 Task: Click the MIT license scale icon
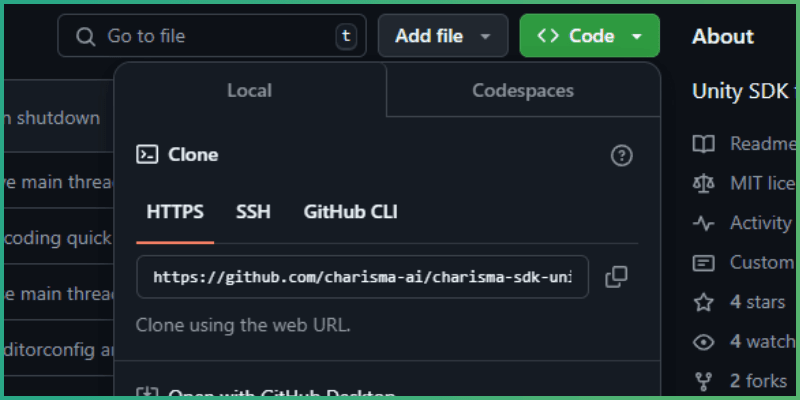click(704, 183)
